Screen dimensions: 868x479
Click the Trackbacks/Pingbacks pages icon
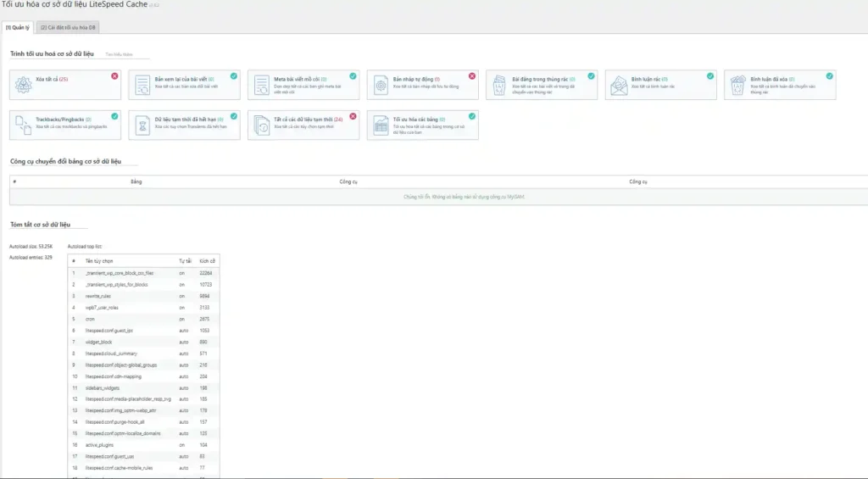(23, 125)
